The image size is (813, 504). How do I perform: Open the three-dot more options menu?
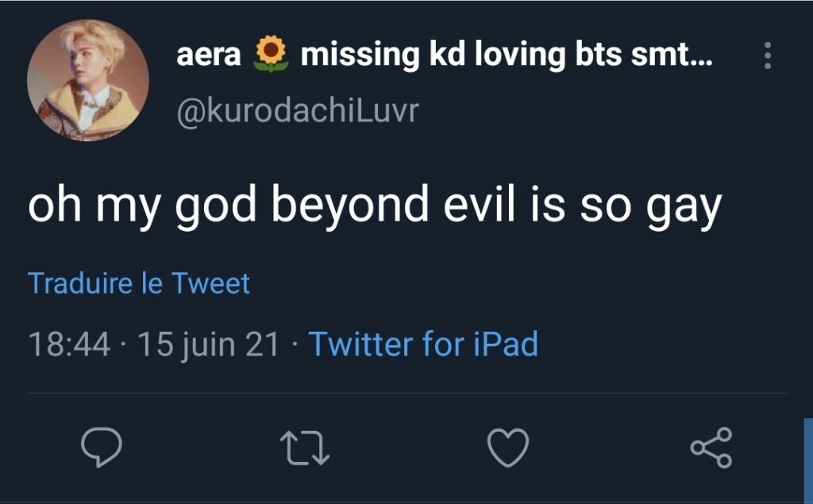coord(768,56)
